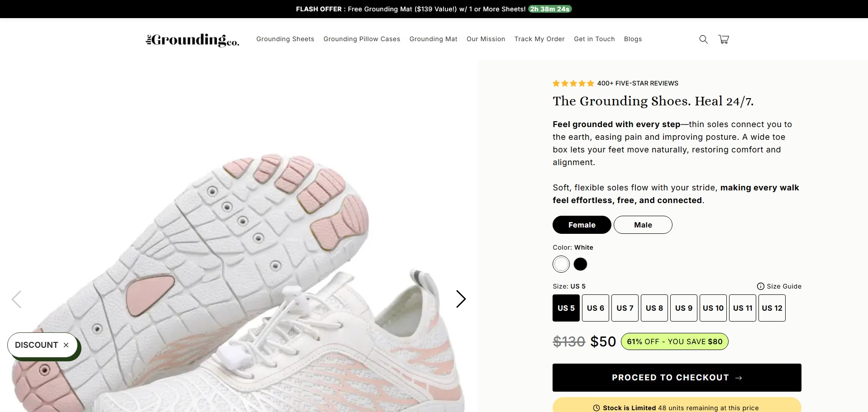The width and height of the screenshot is (868, 412).
Task: Select the Female option
Action: coord(582,225)
